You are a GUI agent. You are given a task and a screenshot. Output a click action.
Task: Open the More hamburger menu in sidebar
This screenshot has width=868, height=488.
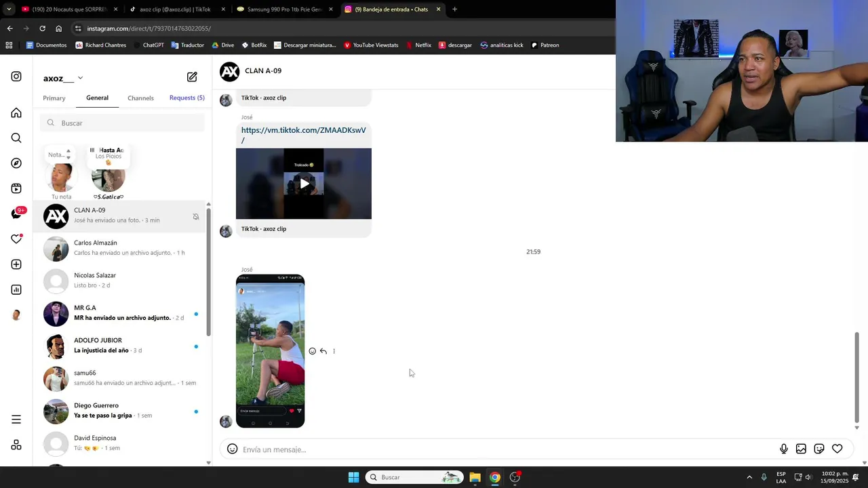click(16, 420)
